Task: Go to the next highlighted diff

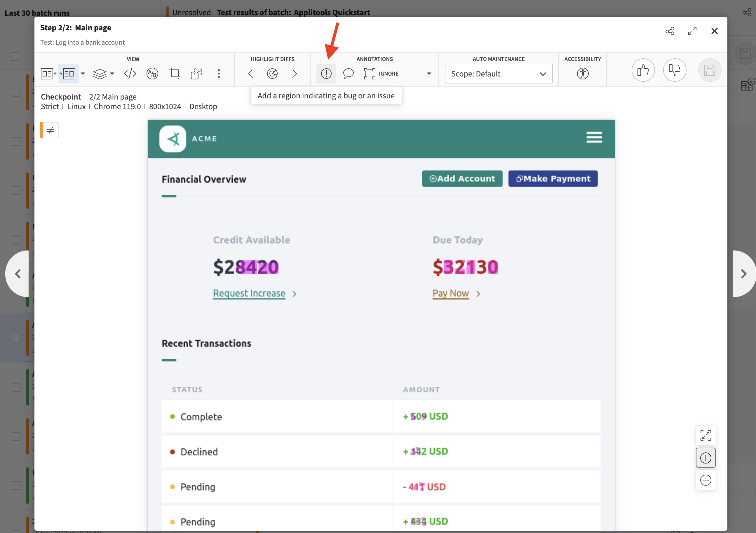Action: tap(294, 74)
